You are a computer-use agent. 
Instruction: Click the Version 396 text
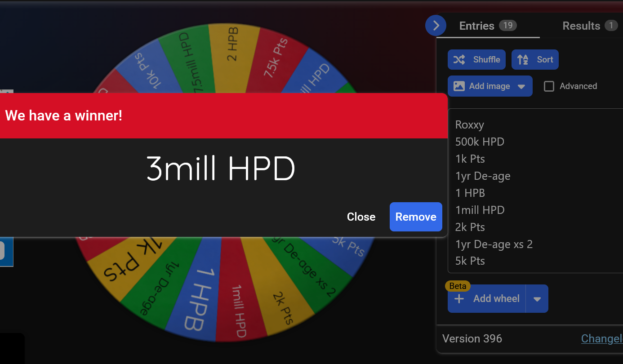[472, 338]
